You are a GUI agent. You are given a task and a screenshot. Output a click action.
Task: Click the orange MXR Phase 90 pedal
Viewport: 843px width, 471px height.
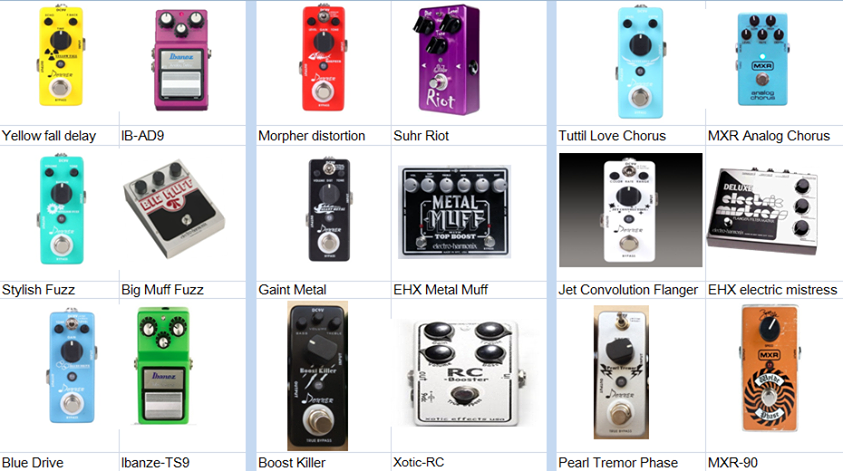coord(769,368)
